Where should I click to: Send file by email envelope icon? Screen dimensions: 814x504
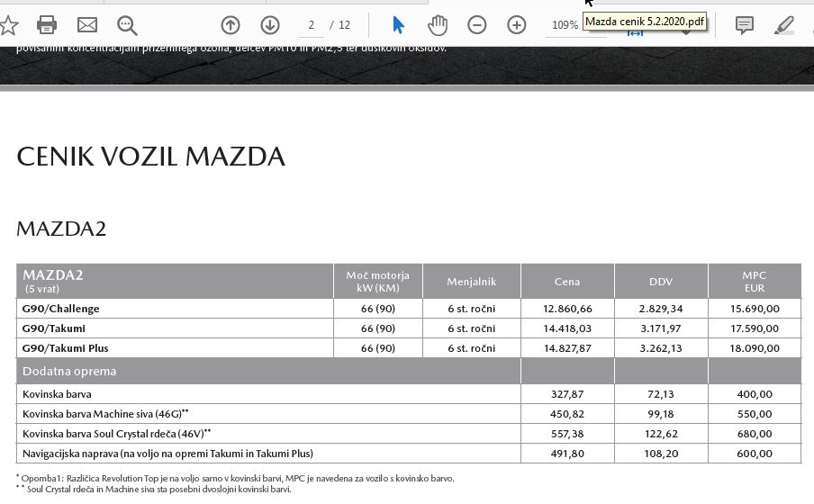click(87, 25)
